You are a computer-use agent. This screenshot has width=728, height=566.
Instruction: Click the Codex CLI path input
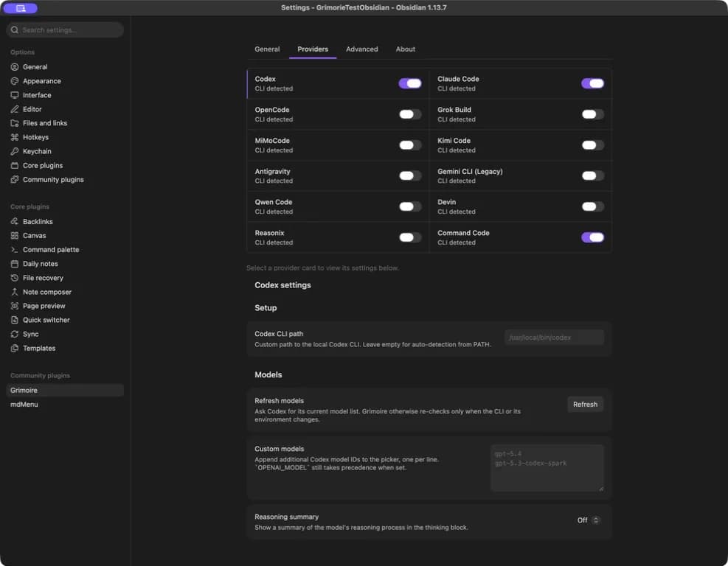pyautogui.click(x=554, y=338)
